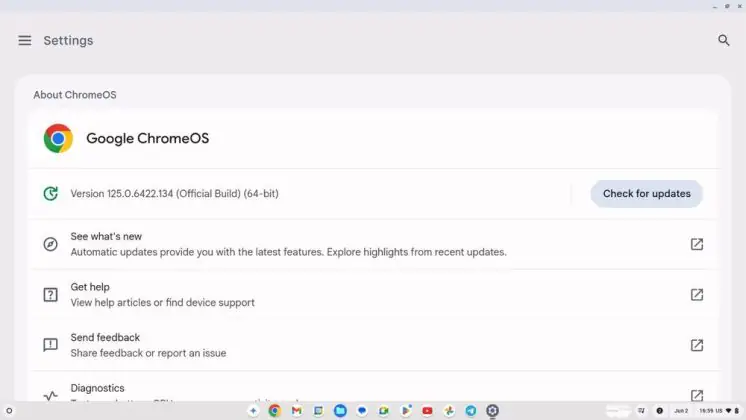Click the About ChromeOS heading

point(75,95)
